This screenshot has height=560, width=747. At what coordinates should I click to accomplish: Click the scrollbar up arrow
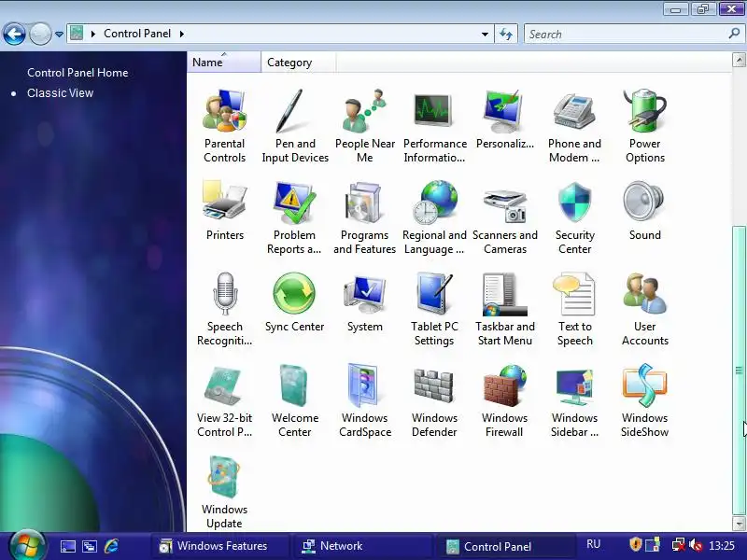tap(739, 60)
